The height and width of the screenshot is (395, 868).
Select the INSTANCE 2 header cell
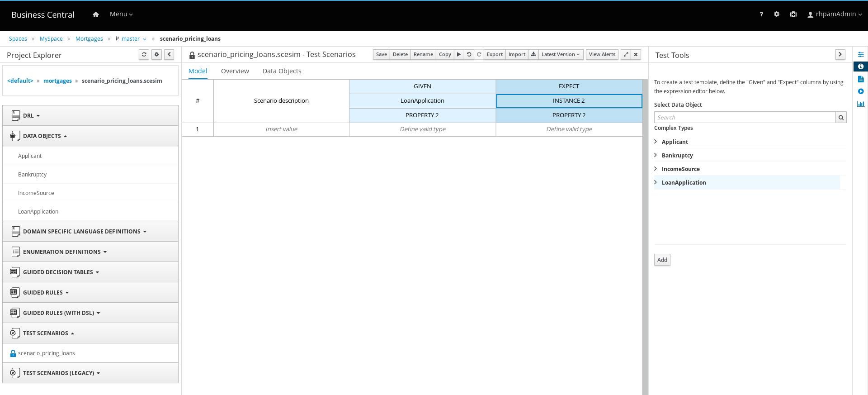[x=569, y=101]
